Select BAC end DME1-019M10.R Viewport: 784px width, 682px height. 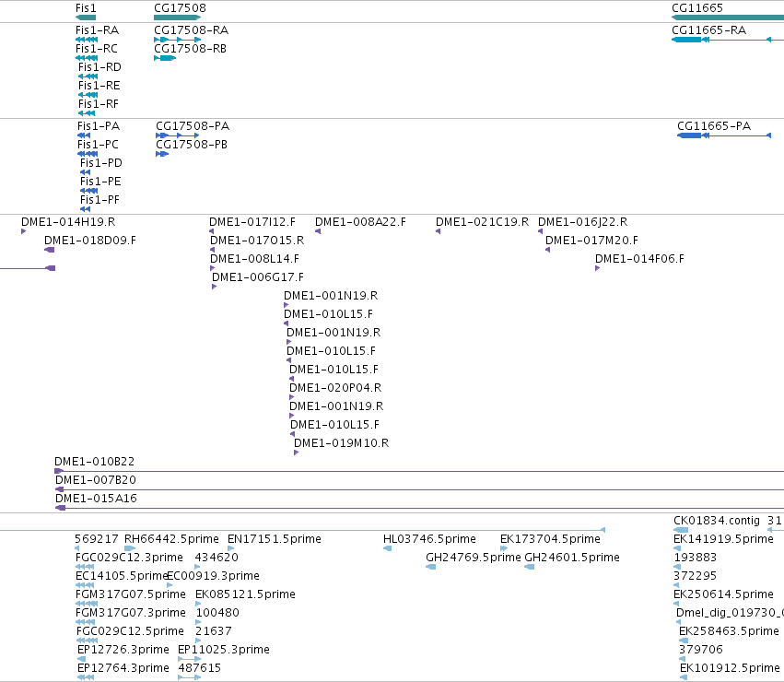[x=342, y=444]
